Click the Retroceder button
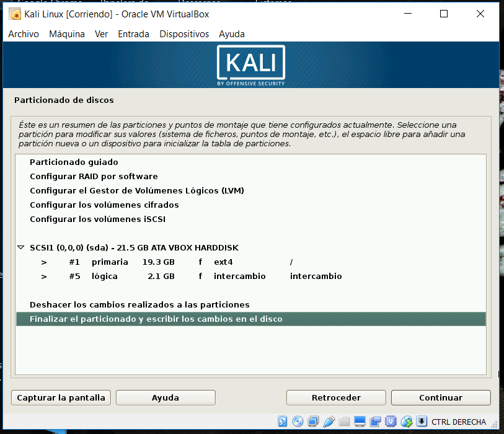The height and width of the screenshot is (434, 504). tap(336, 397)
